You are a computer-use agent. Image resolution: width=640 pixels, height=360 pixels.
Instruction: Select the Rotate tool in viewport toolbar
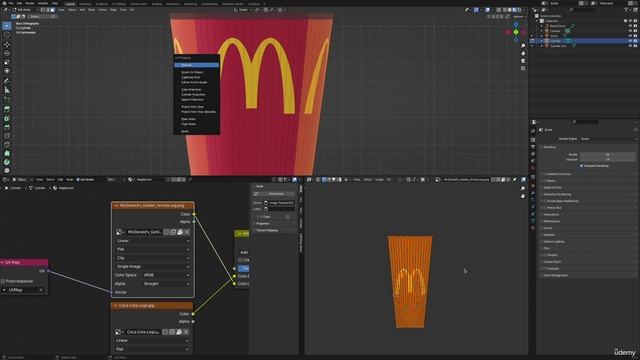tap(7, 53)
